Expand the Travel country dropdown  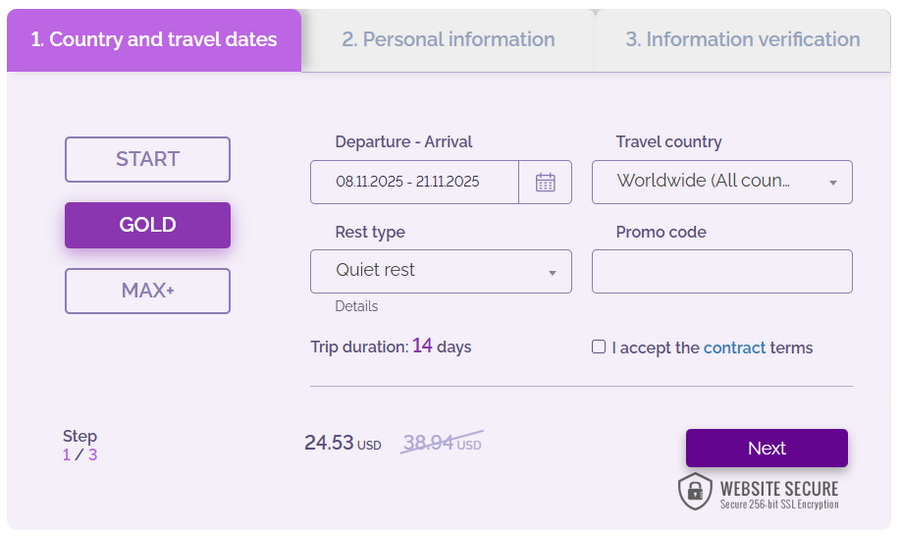pos(722,182)
